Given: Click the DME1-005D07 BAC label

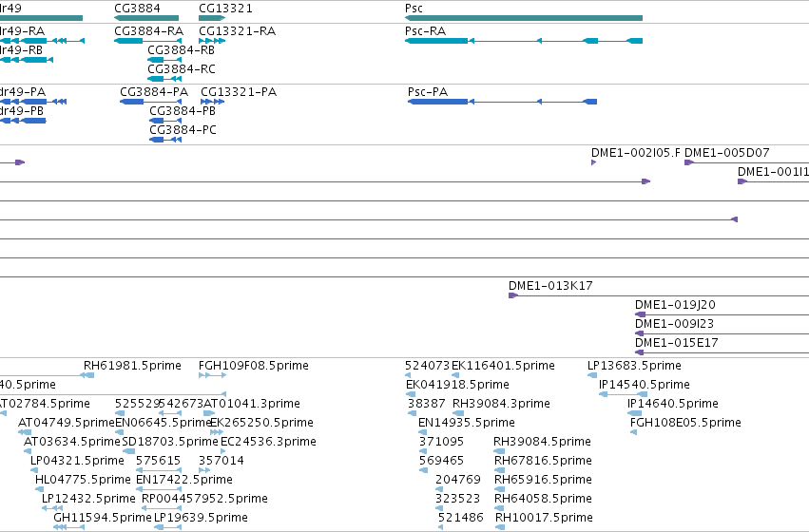Looking at the screenshot, I should point(727,153).
